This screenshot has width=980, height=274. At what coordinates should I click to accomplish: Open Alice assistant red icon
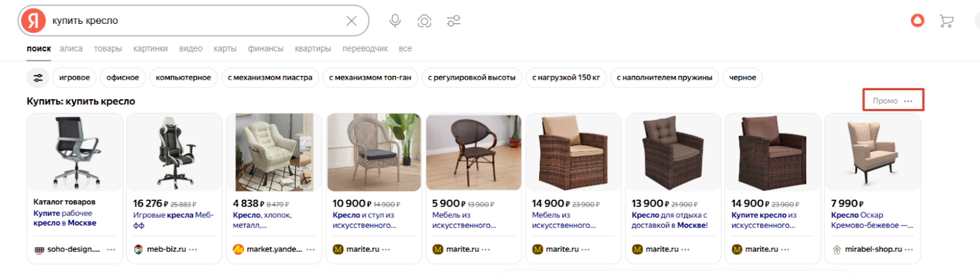pyautogui.click(x=917, y=21)
